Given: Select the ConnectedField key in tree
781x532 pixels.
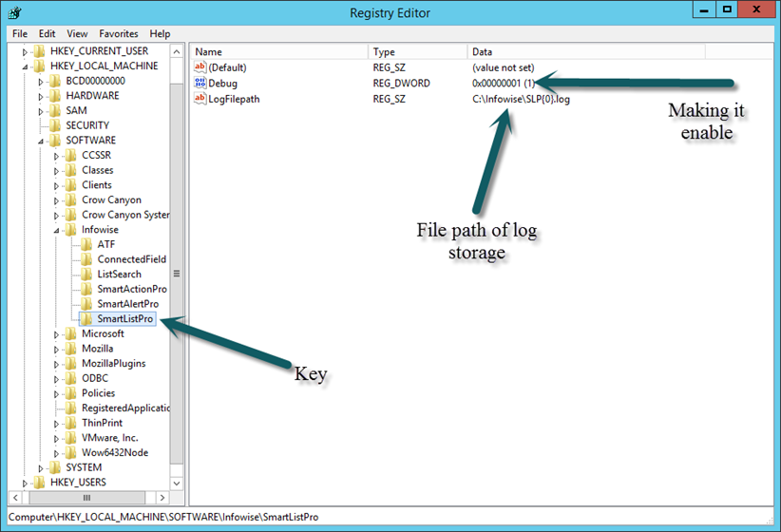Looking at the screenshot, I should (x=131, y=259).
